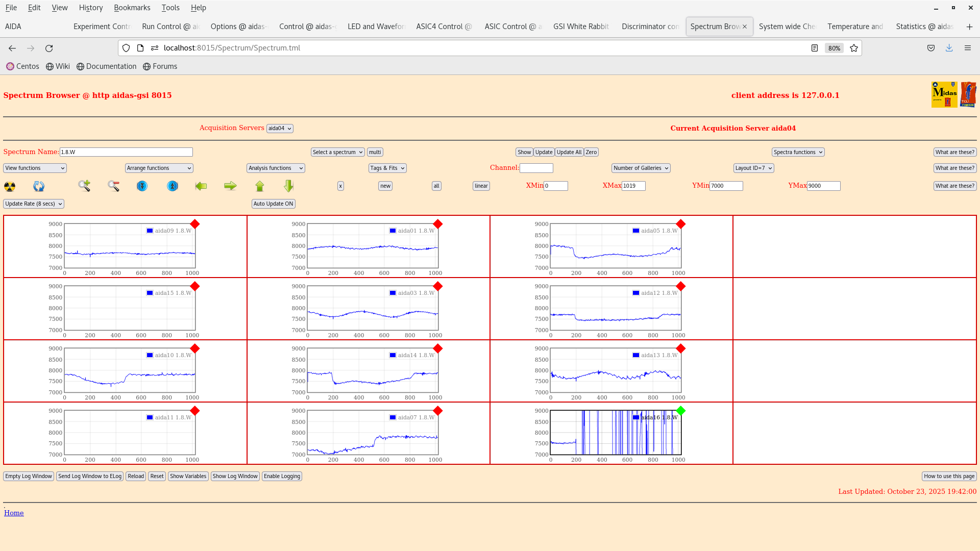Open the Analysis functions dropdown

tap(275, 168)
